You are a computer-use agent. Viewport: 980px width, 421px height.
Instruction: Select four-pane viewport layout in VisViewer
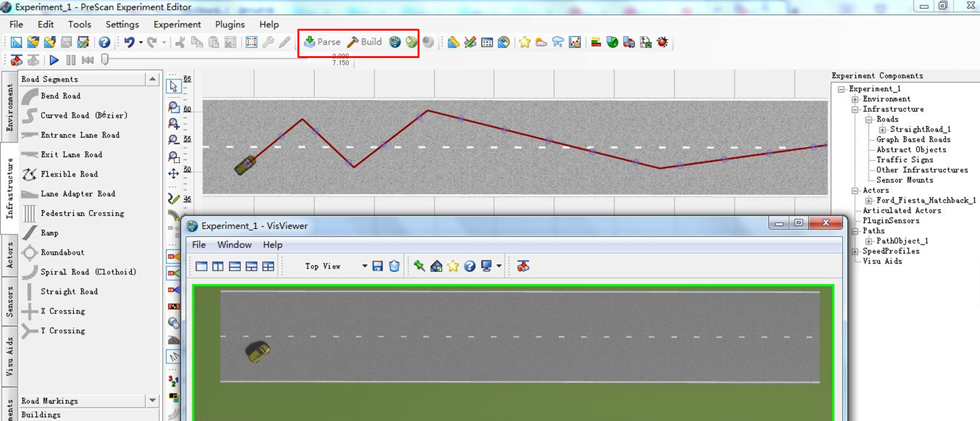click(x=268, y=266)
